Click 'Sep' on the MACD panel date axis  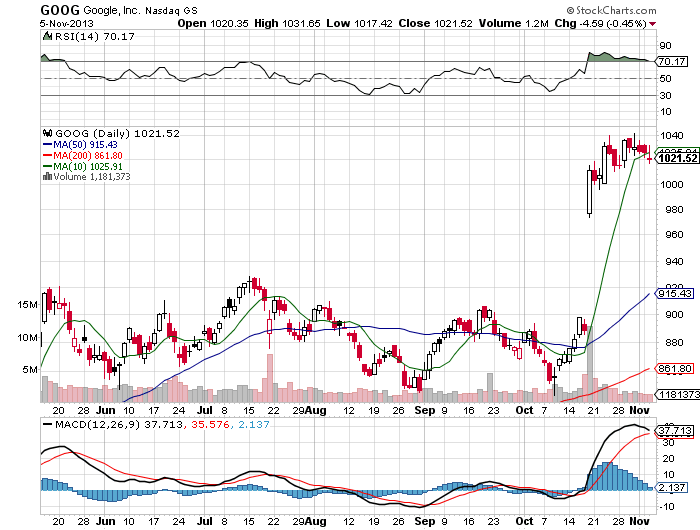coord(425,521)
